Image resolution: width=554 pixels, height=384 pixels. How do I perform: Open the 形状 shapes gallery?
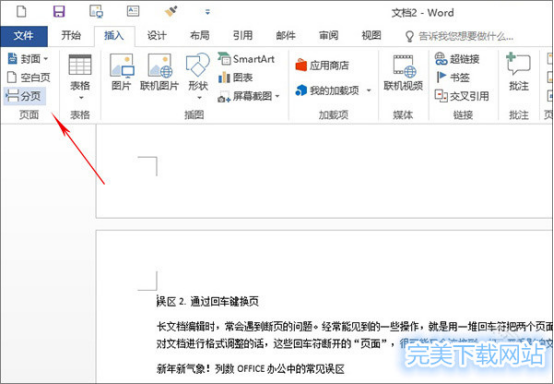point(198,77)
